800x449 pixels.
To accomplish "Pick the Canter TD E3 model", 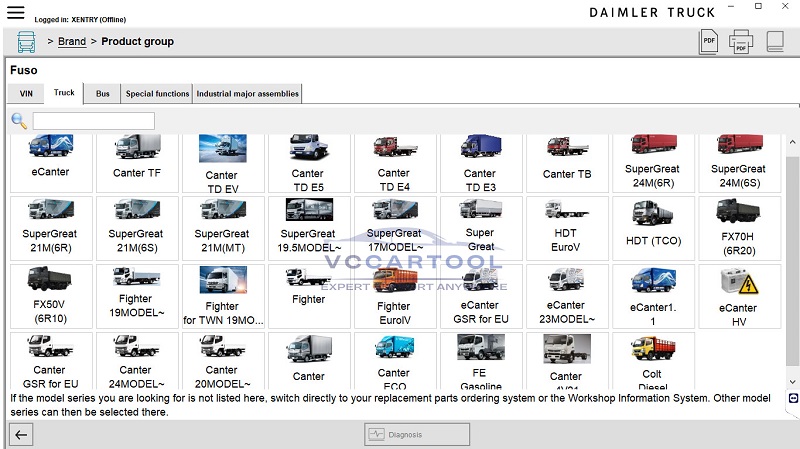I will (481, 163).
